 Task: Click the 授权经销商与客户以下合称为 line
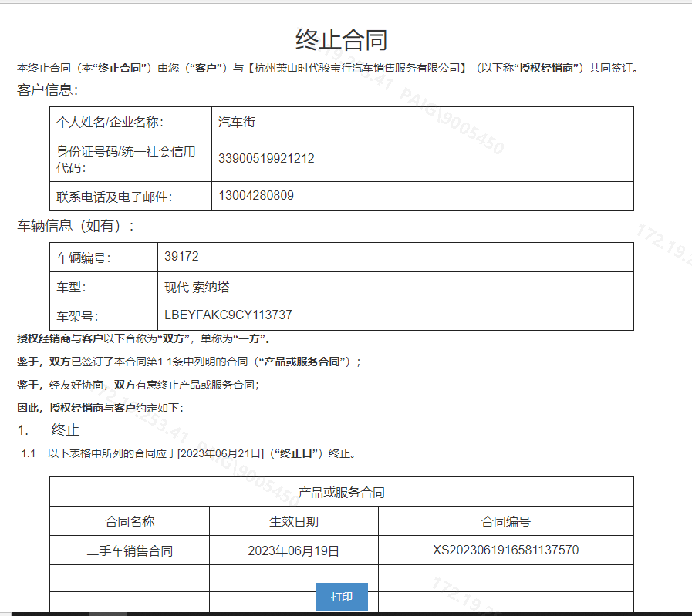[144, 338]
